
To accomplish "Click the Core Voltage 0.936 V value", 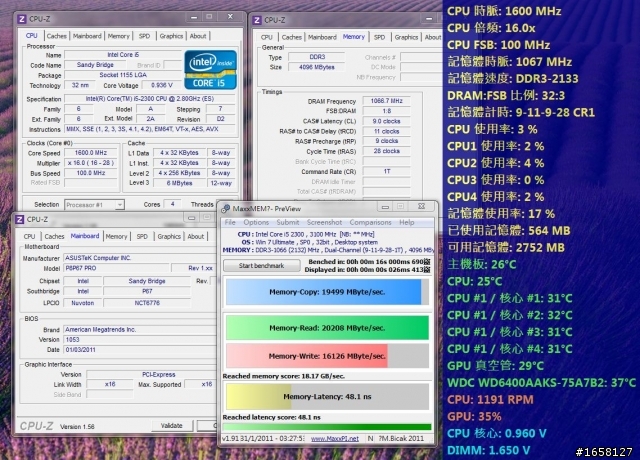I will pyautogui.click(x=162, y=85).
